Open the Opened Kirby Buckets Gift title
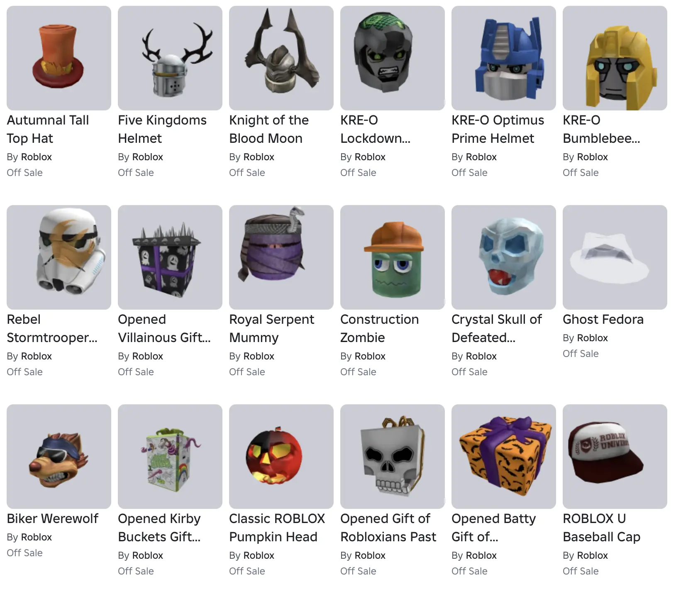 pos(159,528)
